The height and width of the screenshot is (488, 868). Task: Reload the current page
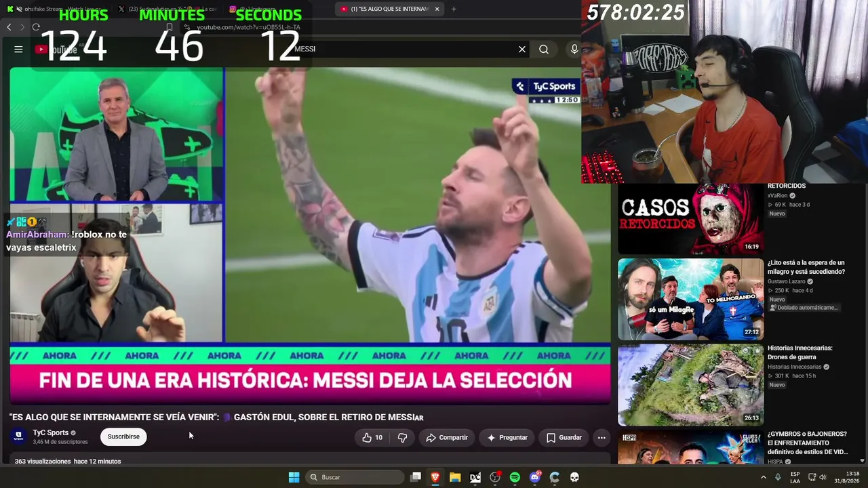tap(36, 27)
